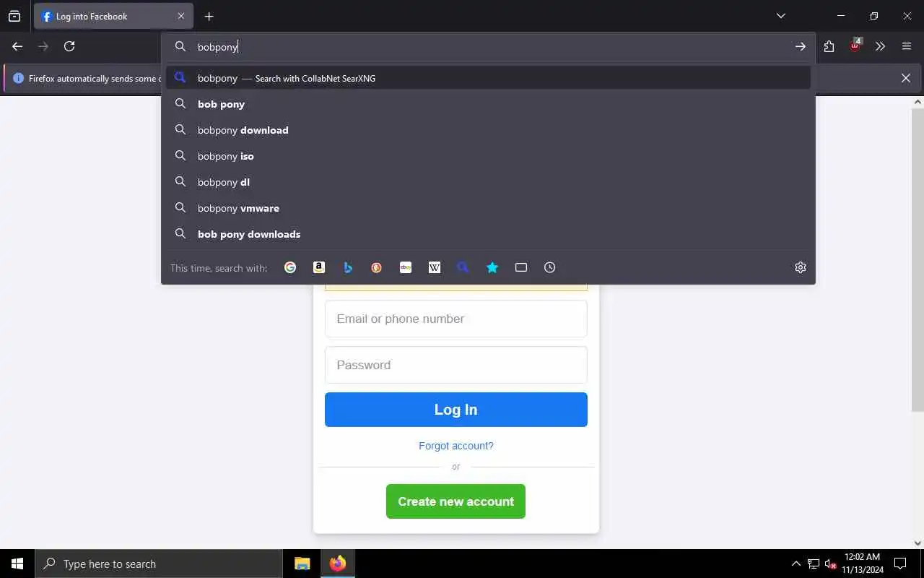The width and height of the screenshot is (924, 578).
Task: Focus the Email or phone number field
Action: tap(456, 319)
